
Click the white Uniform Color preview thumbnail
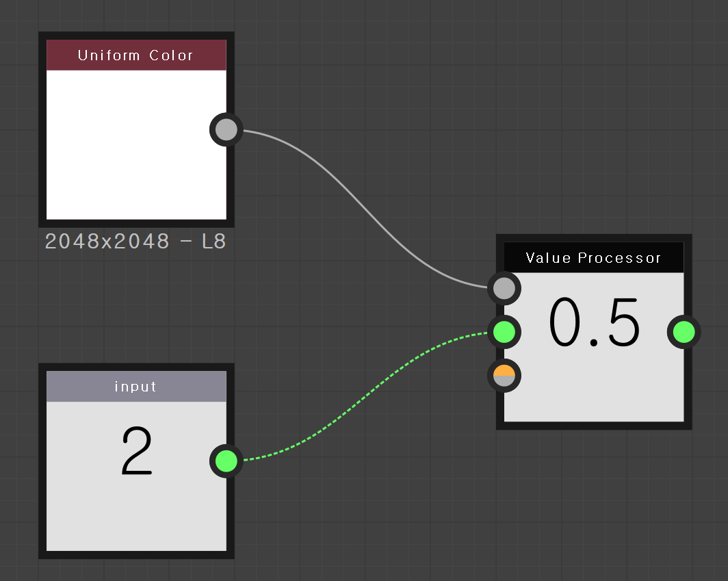pyautogui.click(x=136, y=145)
